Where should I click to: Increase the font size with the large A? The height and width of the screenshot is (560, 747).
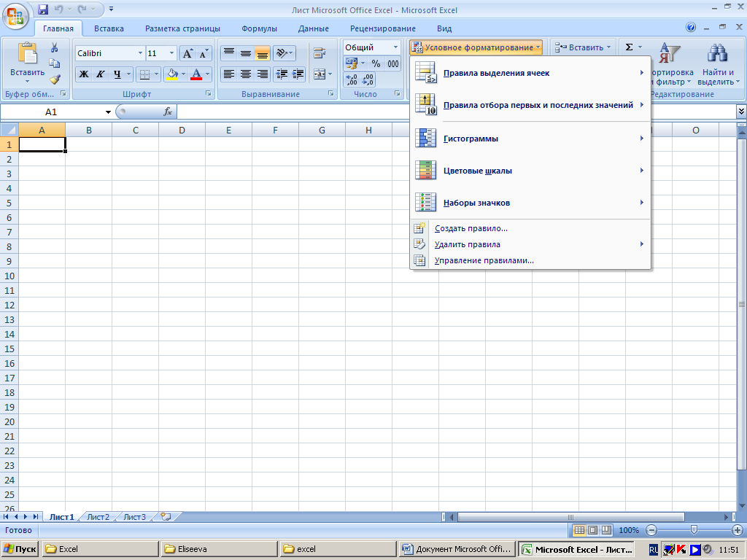point(187,53)
